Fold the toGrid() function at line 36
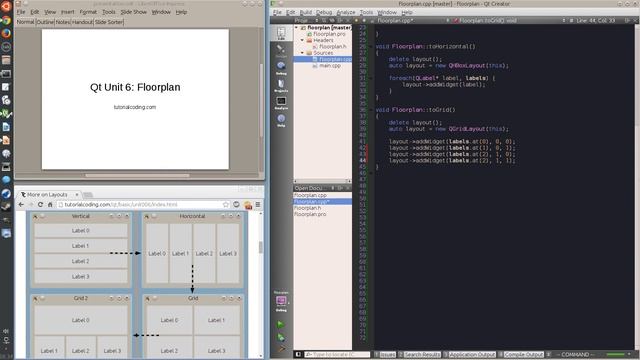 371,110
